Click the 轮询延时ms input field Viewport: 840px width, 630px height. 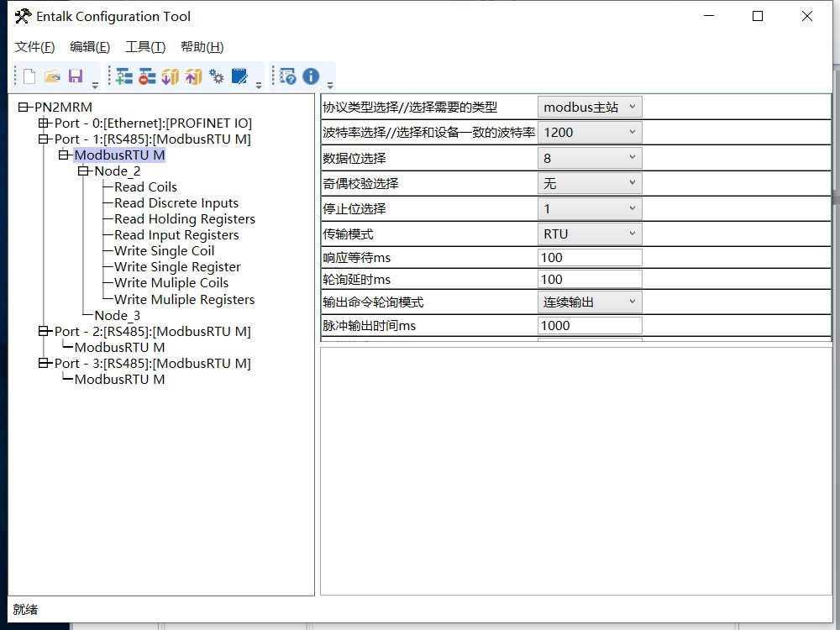pyautogui.click(x=590, y=279)
